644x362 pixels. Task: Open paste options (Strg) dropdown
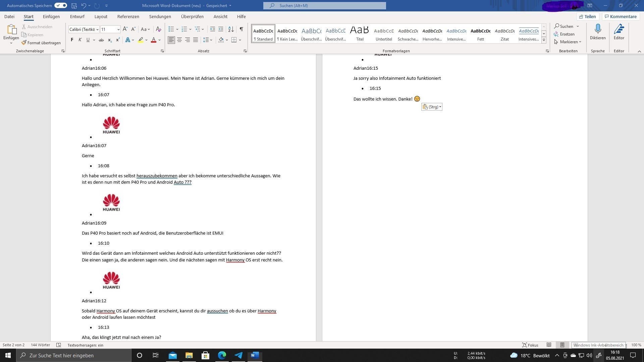click(432, 107)
